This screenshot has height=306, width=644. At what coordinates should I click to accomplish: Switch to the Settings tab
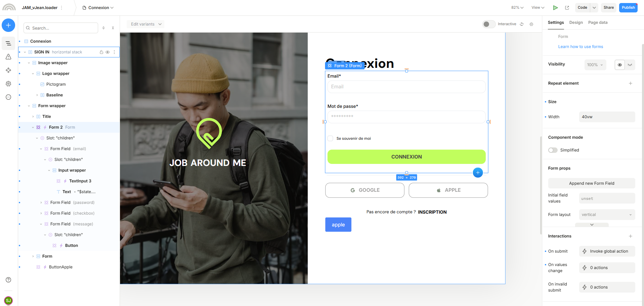(x=556, y=23)
